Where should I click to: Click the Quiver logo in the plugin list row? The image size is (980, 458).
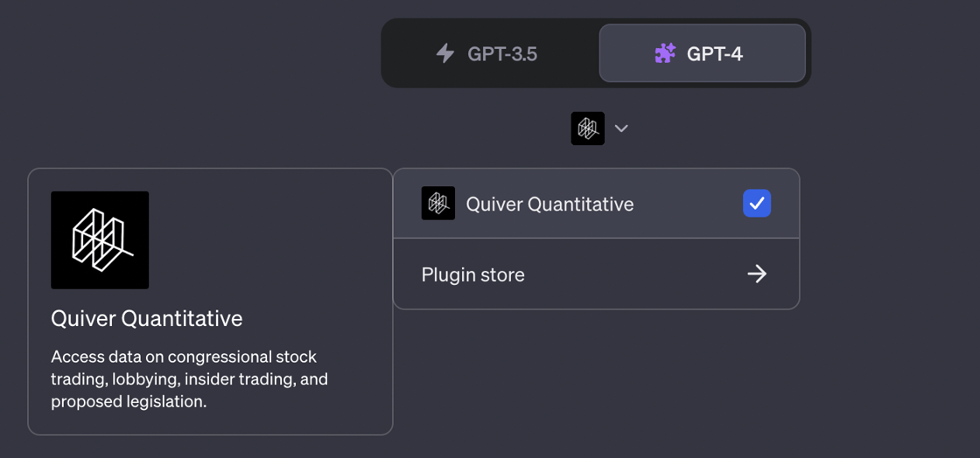coord(437,204)
